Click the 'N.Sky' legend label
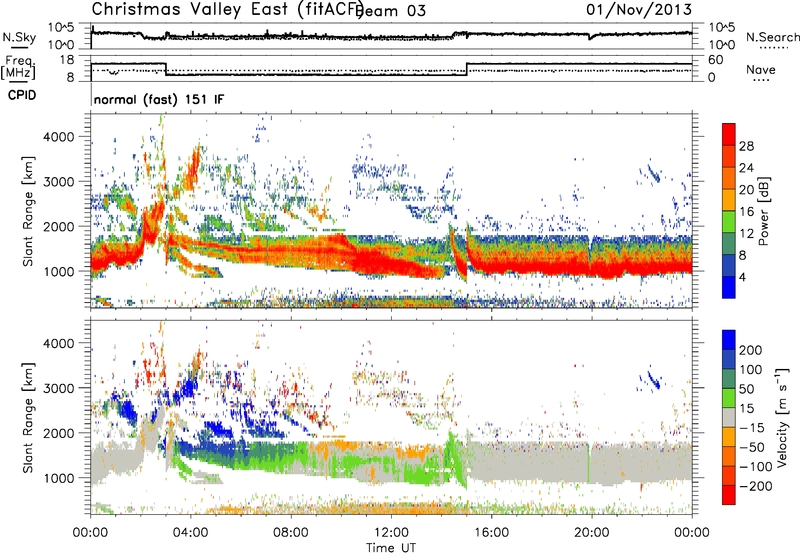This screenshot has height=554, width=800. 19,37
